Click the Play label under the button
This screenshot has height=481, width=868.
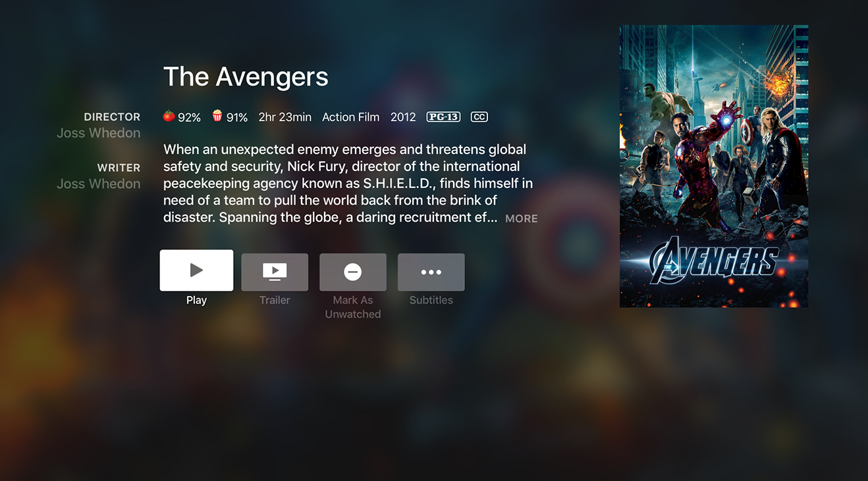196,300
